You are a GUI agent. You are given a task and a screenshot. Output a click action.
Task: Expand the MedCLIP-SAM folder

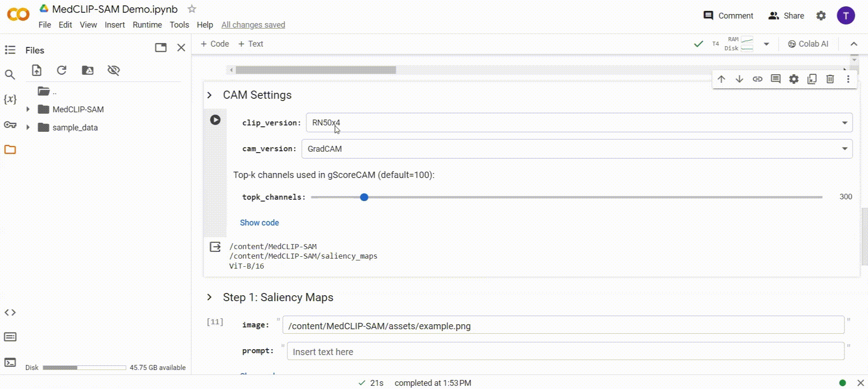28,109
